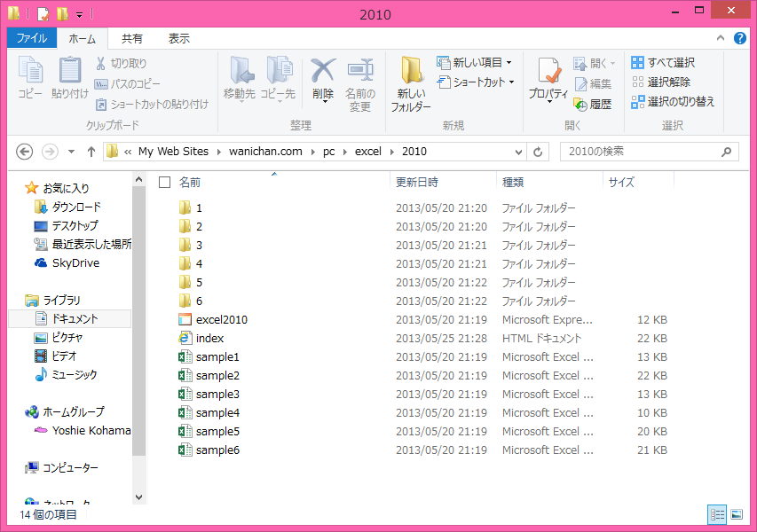Collapse the ribbon with the chevron
Screen dimensions: 757x532
click(721, 37)
